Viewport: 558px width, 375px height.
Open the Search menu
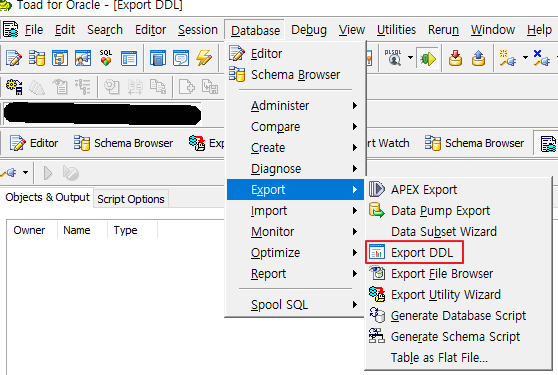tap(105, 30)
